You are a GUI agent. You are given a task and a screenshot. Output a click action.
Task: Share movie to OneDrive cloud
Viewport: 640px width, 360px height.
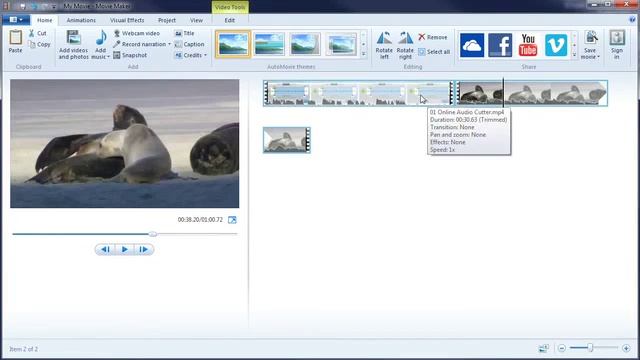472,45
